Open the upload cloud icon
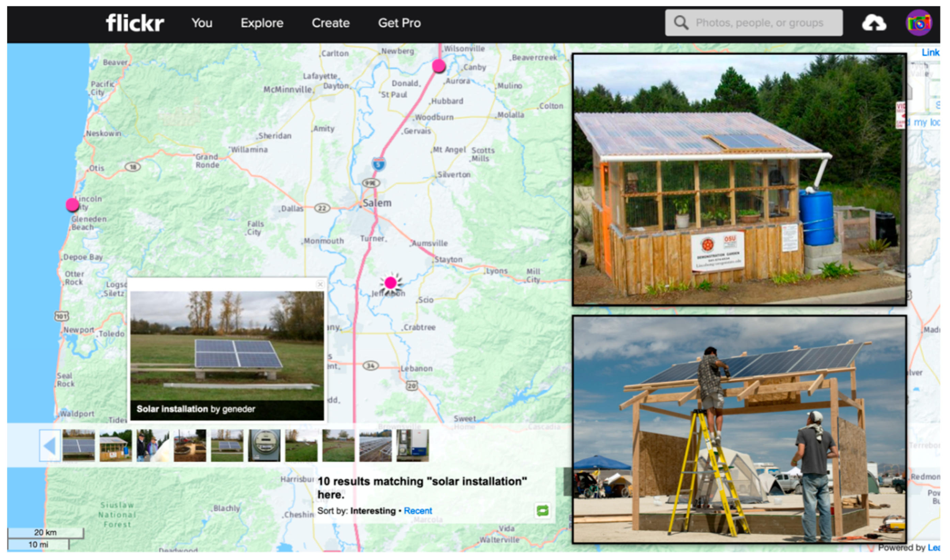The width and height of the screenshot is (950, 560). click(873, 23)
